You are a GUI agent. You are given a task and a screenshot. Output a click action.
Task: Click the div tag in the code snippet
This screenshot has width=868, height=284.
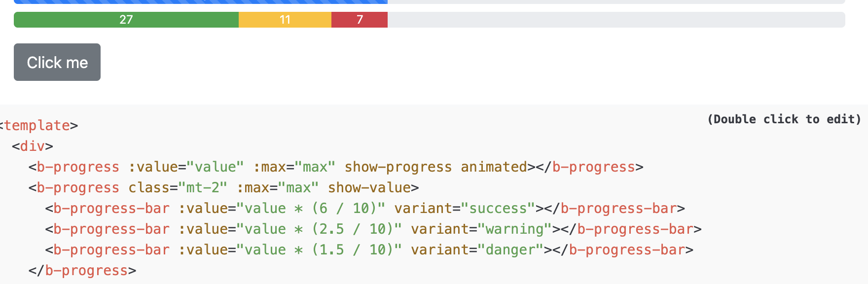[x=32, y=146]
